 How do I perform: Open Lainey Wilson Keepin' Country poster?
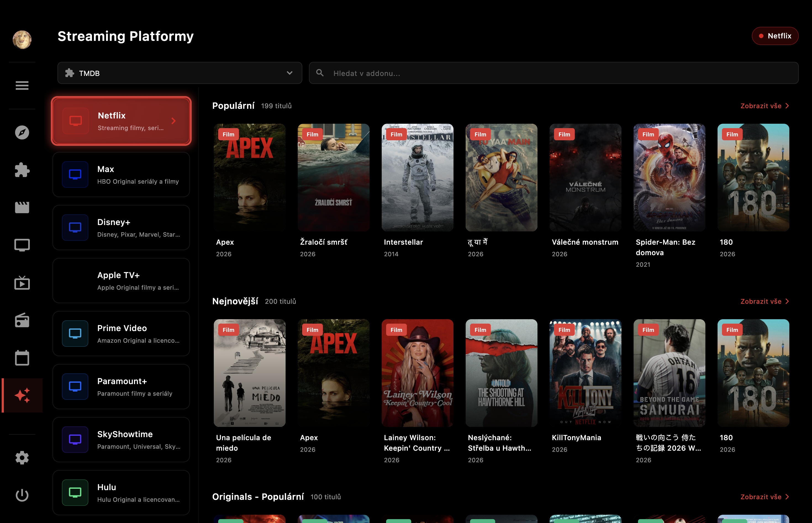(417, 373)
